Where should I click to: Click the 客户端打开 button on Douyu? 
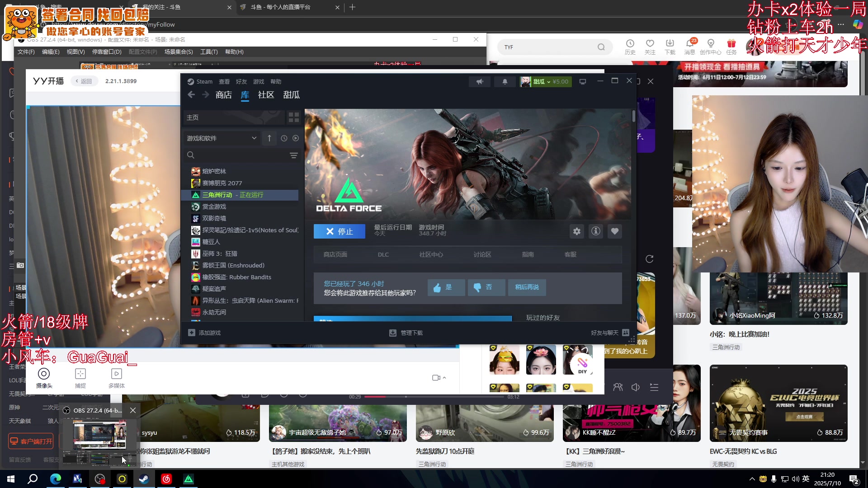(31, 441)
